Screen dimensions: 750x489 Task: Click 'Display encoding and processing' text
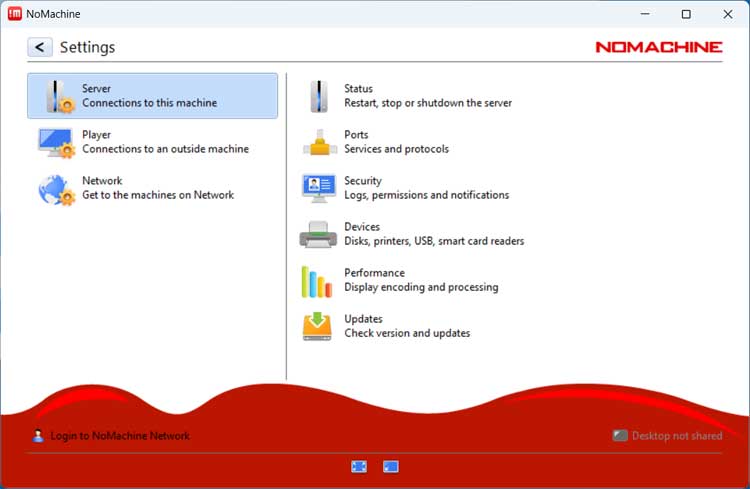[421, 287]
